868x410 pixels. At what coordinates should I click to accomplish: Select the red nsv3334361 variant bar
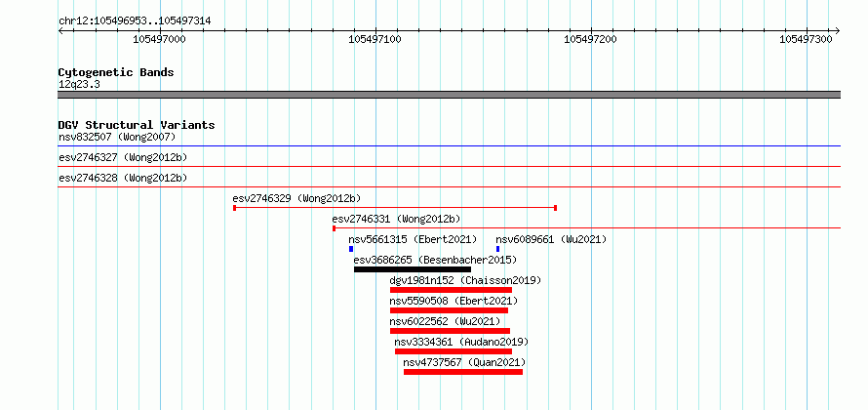[454, 351]
